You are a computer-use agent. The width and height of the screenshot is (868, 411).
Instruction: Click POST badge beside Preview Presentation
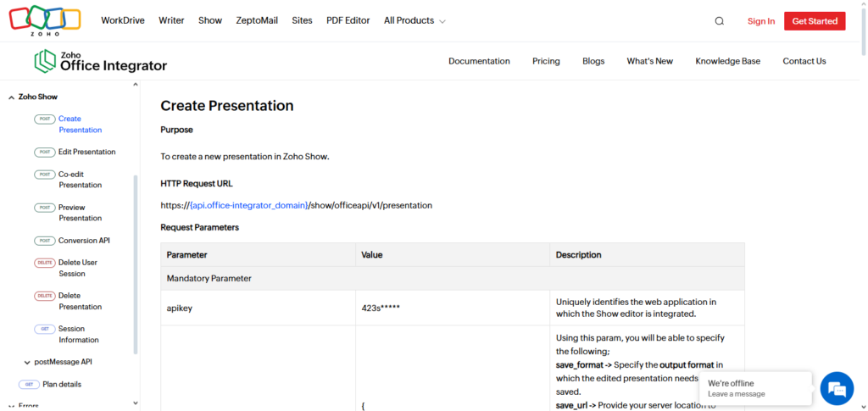click(45, 208)
